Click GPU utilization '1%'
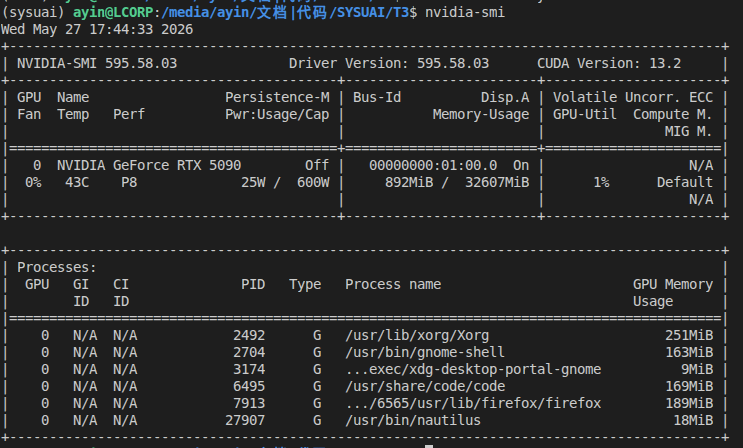The width and height of the screenshot is (743, 448). (601, 183)
